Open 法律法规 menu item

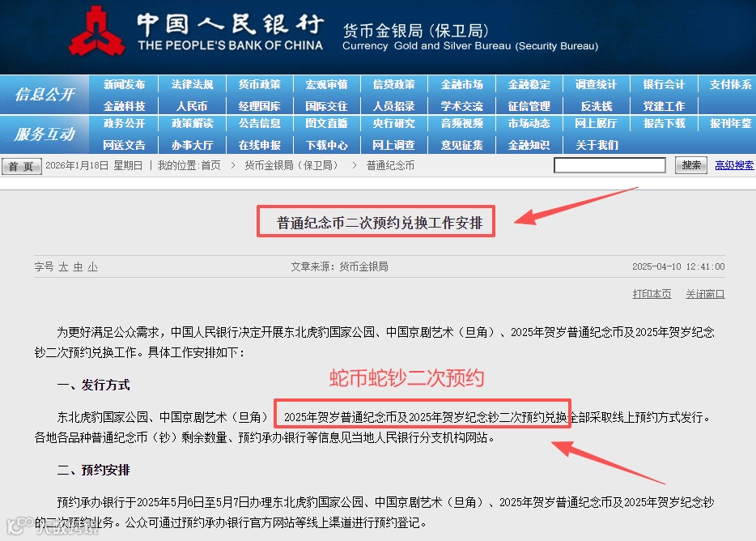192,84
